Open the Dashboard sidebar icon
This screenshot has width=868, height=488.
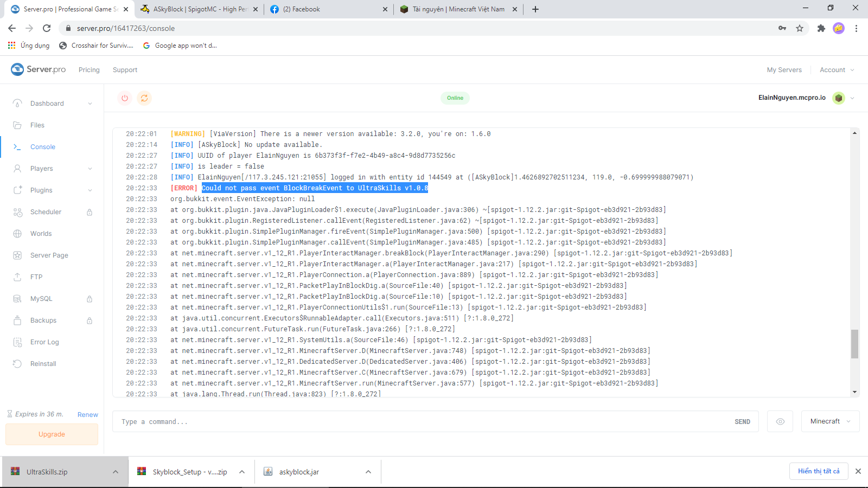[x=17, y=104]
